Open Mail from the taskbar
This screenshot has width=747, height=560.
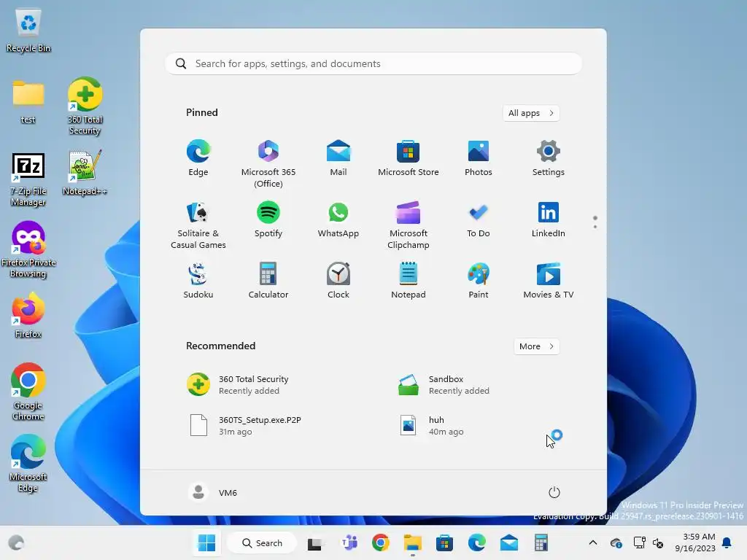(508, 542)
